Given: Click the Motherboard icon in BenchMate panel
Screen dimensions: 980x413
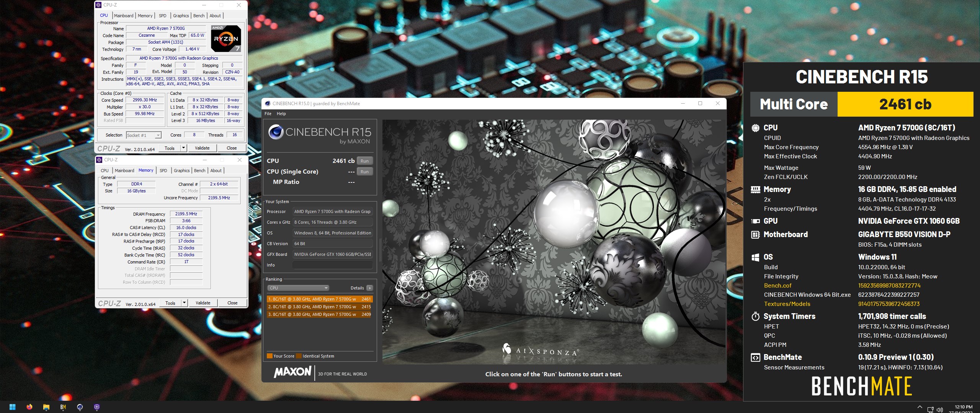Looking at the screenshot, I should (755, 234).
